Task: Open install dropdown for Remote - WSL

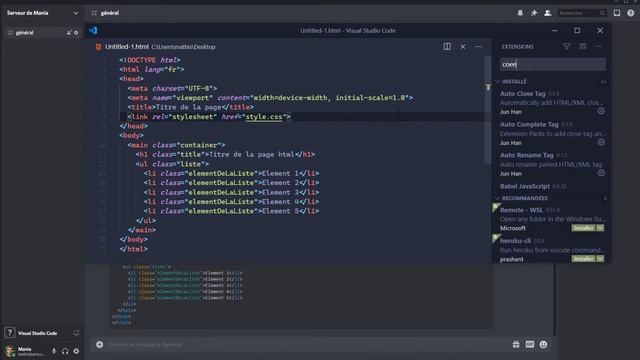Action: point(600,228)
